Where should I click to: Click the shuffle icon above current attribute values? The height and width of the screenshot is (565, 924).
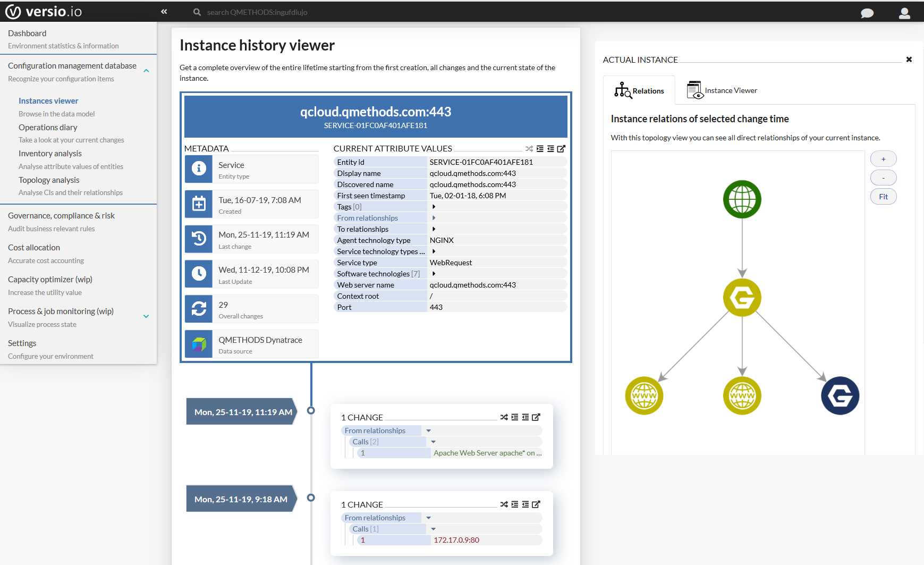529,149
